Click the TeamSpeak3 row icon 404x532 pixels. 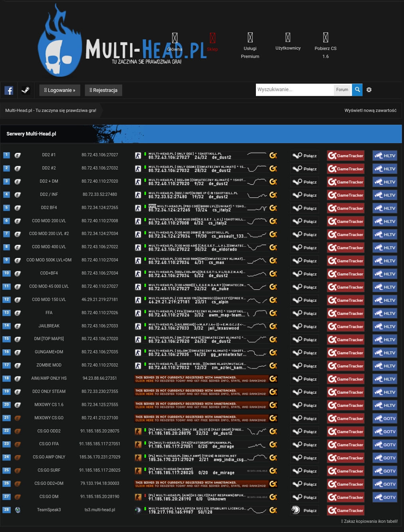coord(18,510)
